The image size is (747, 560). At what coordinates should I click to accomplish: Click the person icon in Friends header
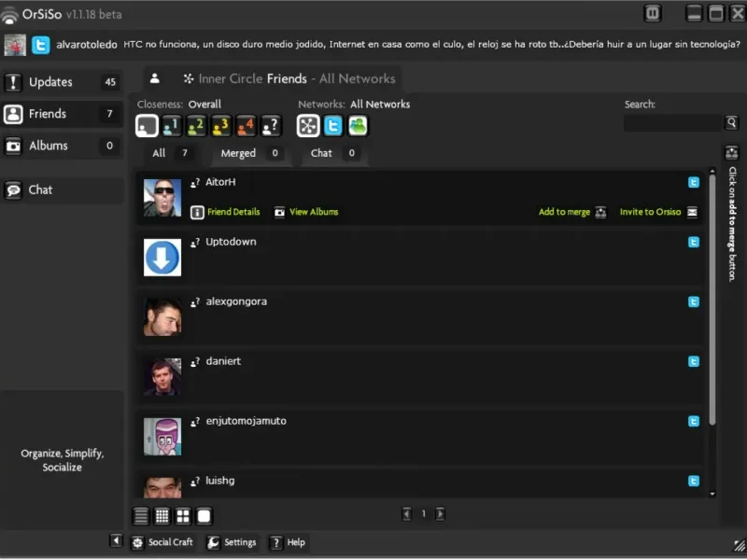pyautogui.click(x=154, y=78)
